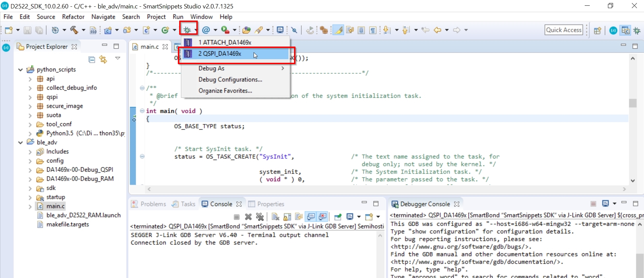Viewport: 644px width, 278px height.
Task: Select 2 QSPI_DA1469x debug configuration
Action: tap(236, 54)
